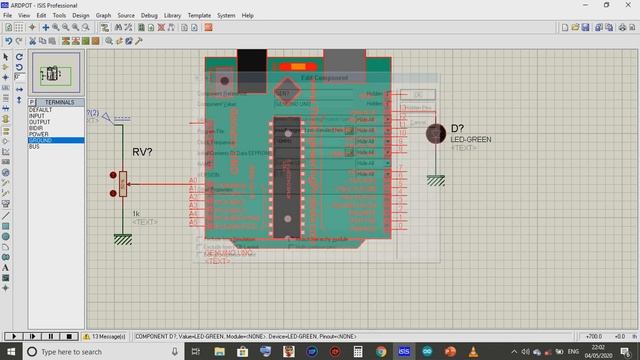640x360 pixels.
Task: Open the Debug menu
Action: [x=149, y=15]
